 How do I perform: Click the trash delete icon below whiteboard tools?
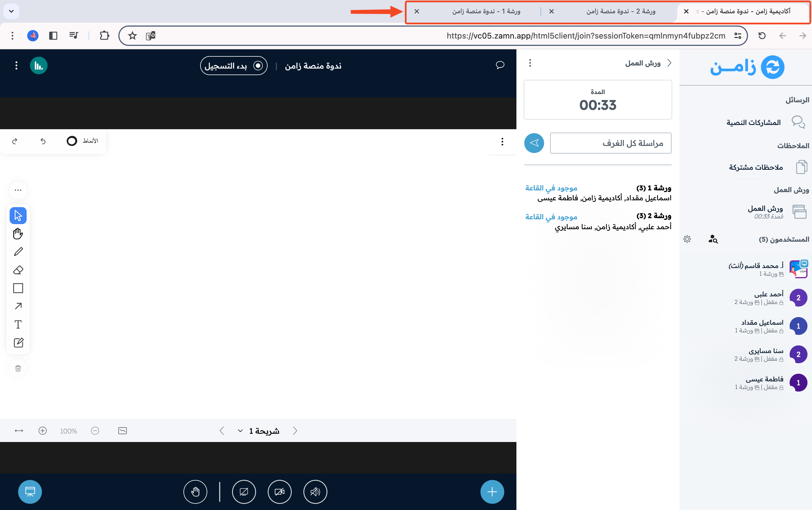[18, 368]
